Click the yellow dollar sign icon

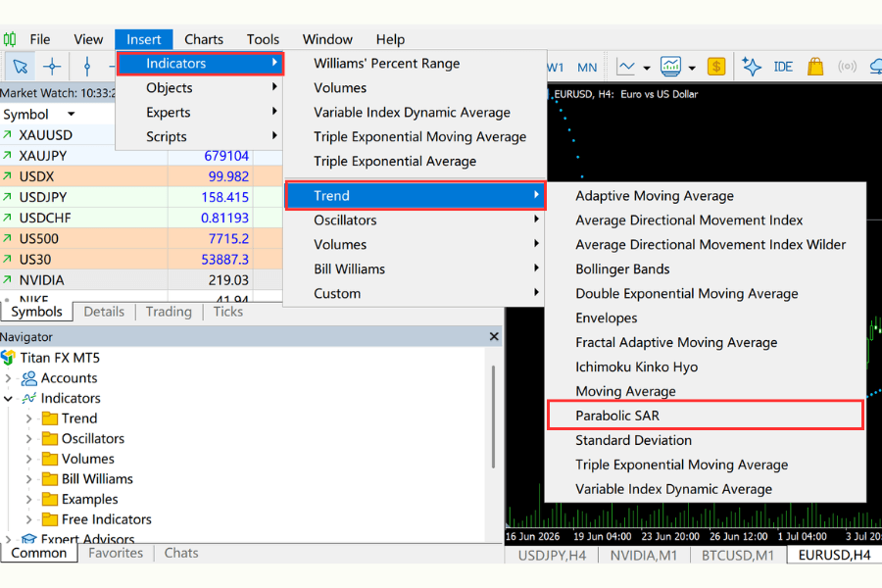point(716,67)
